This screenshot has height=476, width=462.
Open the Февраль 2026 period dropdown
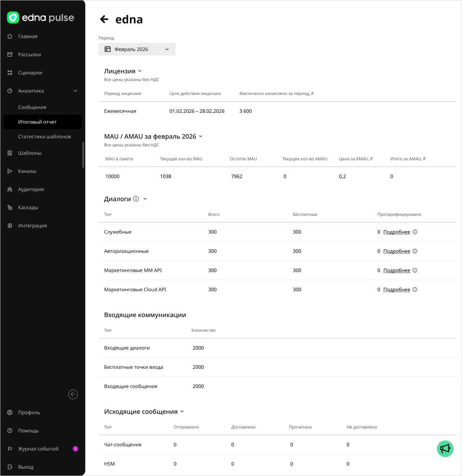point(137,49)
